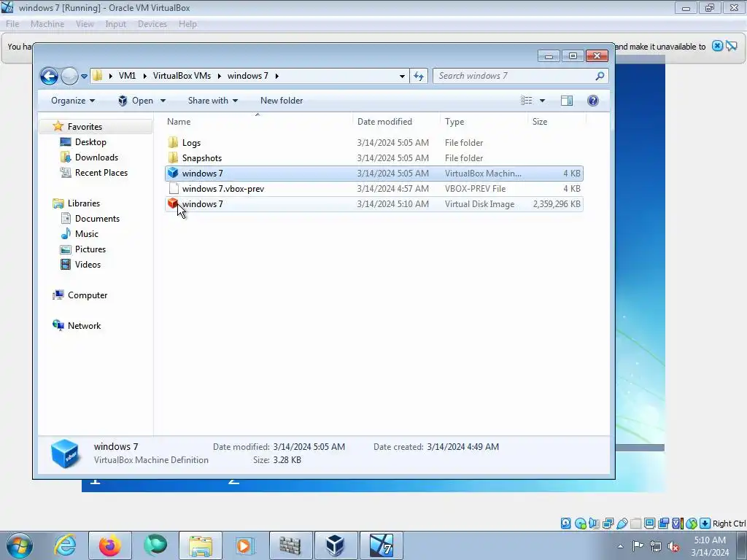
Task: Open the Share with dropdown
Action: point(213,101)
